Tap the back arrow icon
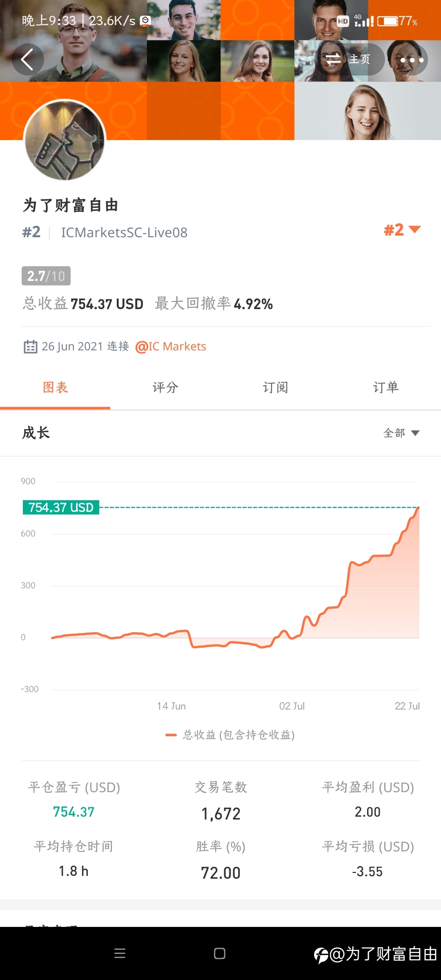Screen dimensions: 441x980 pos(27,60)
